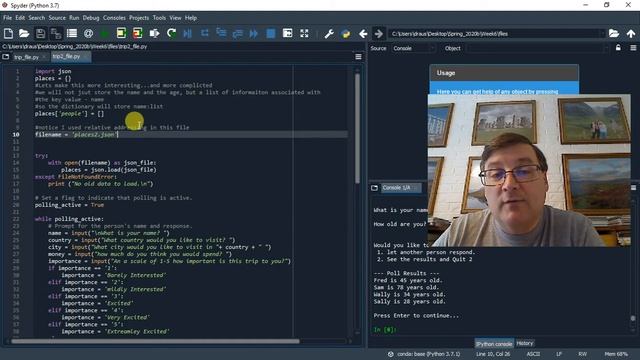Click line number 10 in the gutter
Viewport: 640px width, 360px height.
point(16,134)
